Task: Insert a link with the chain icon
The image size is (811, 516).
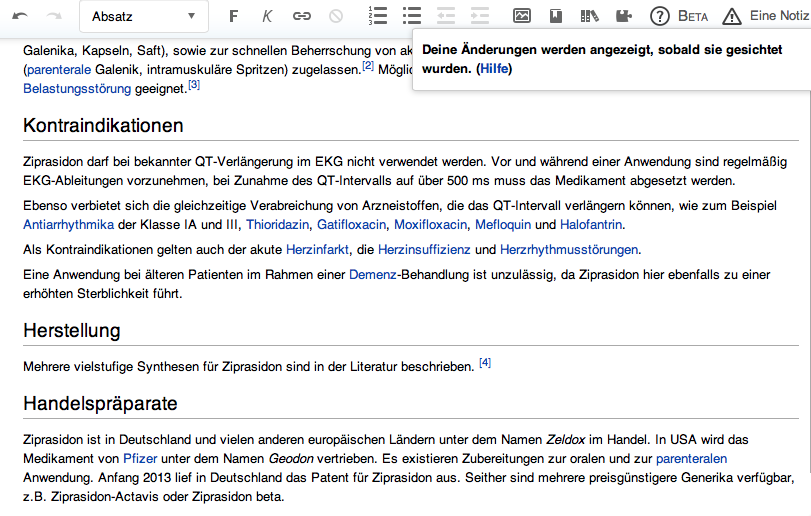Action: point(301,17)
